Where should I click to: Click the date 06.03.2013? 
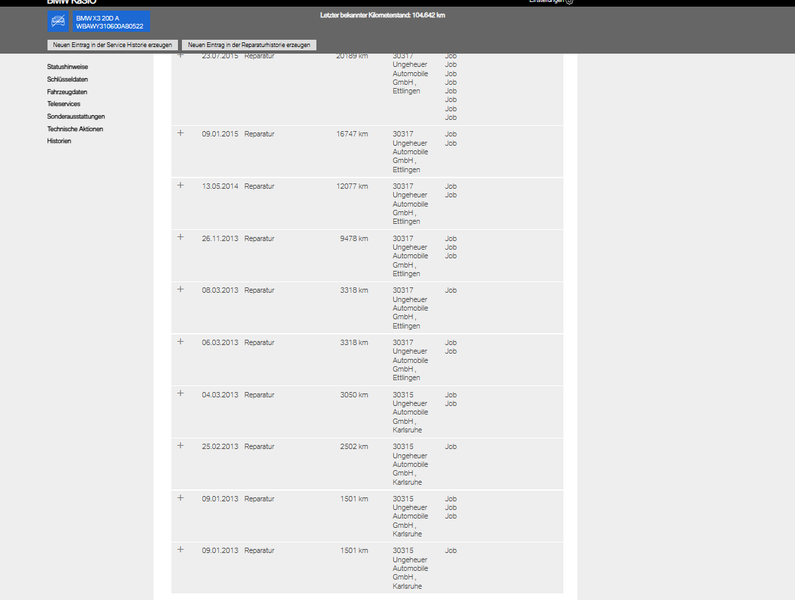point(220,343)
